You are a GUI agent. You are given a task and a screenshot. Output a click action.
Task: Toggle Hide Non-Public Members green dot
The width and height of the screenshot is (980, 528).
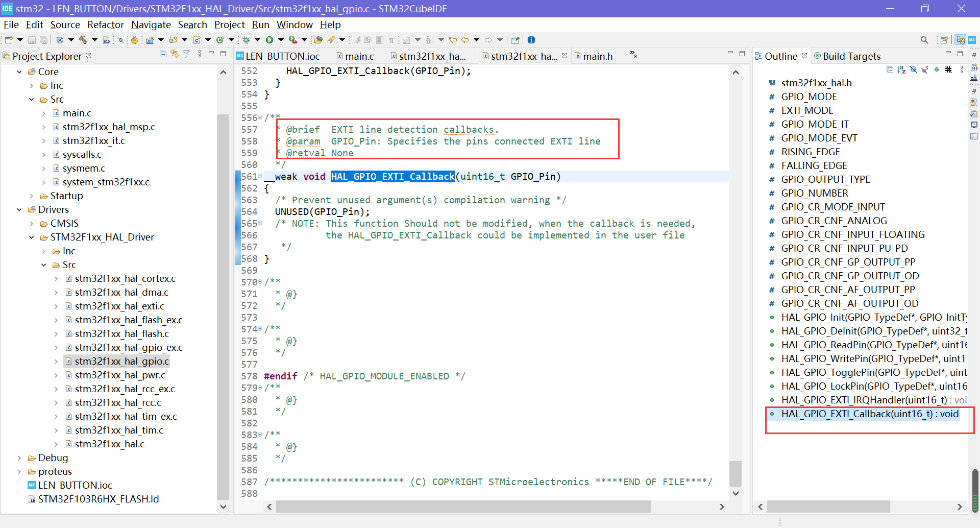[937, 70]
